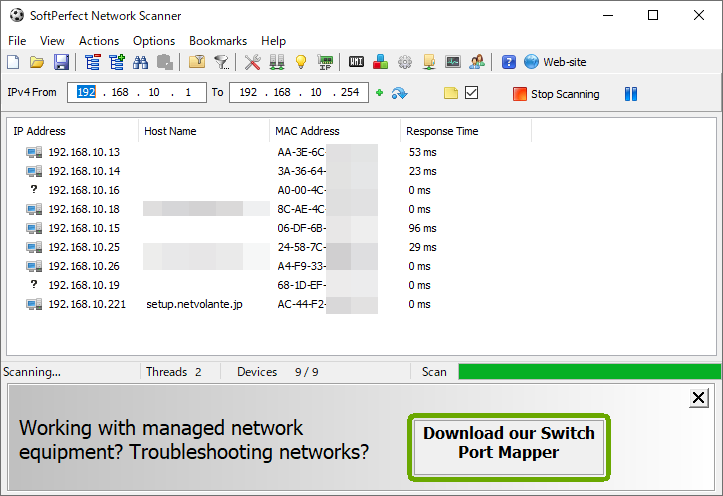Screen dimensions: 723x496
Task: Click host name setup.netvolante.jp
Action: click(194, 304)
